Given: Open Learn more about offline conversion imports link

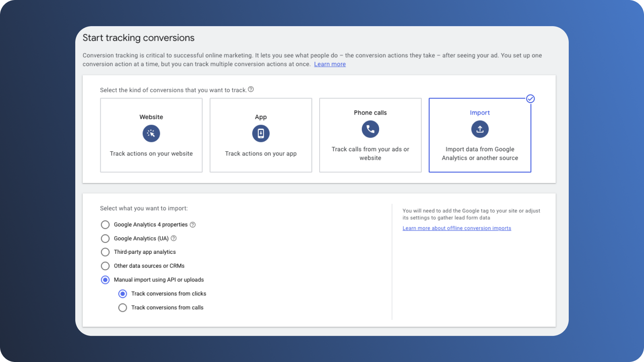Looking at the screenshot, I should pyautogui.click(x=457, y=228).
